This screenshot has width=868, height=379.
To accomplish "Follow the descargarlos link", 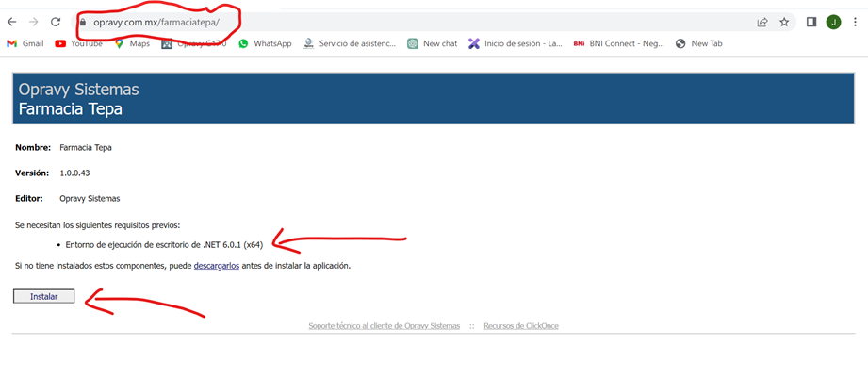I will [217, 266].
